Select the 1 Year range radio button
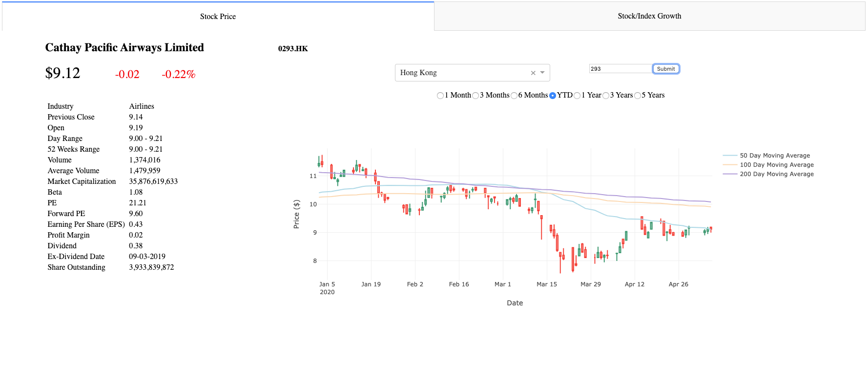The height and width of the screenshot is (380, 868). (x=577, y=96)
